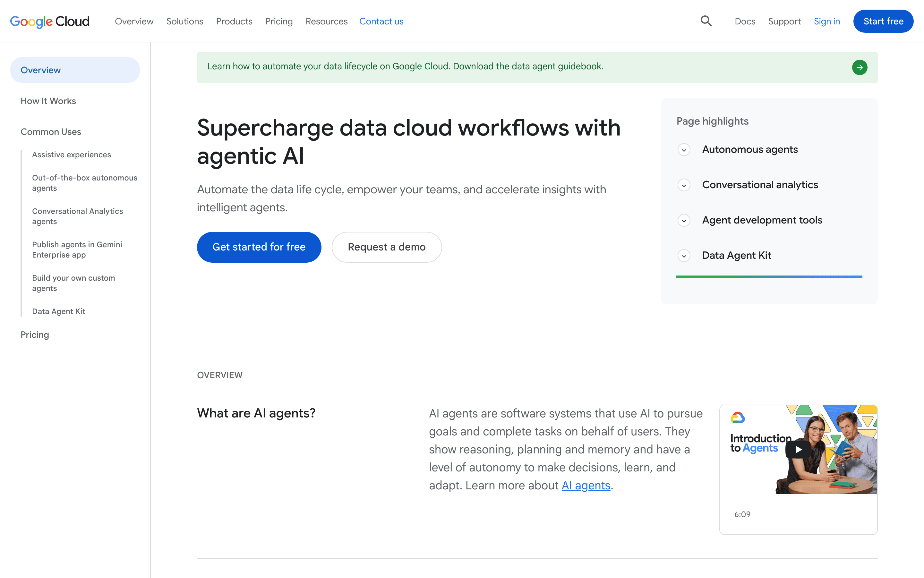
Task: Click the arrow icon beside Conversational analytics
Action: 684,185
